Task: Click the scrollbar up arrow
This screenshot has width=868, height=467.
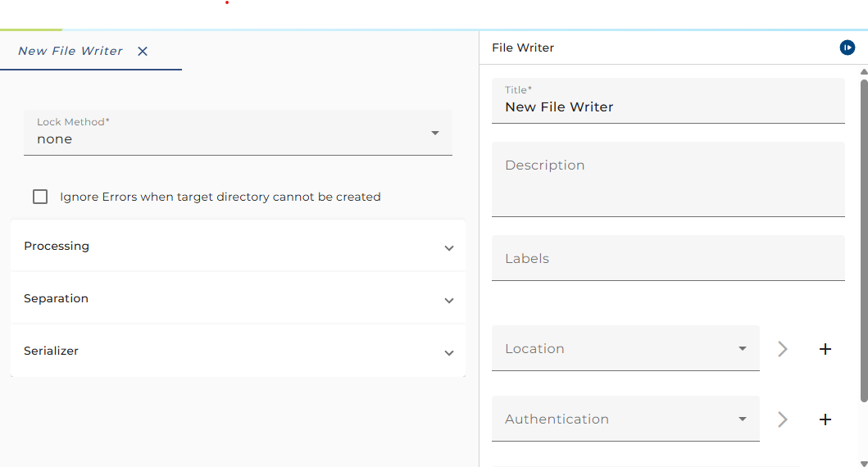Action: click(x=864, y=72)
